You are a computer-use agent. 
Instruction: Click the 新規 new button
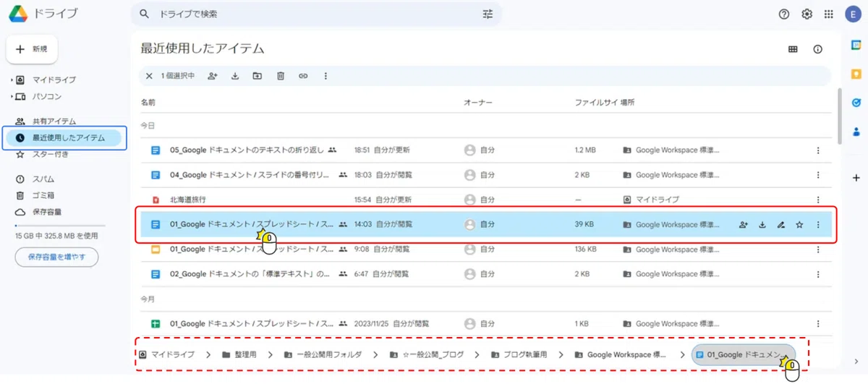click(32, 49)
